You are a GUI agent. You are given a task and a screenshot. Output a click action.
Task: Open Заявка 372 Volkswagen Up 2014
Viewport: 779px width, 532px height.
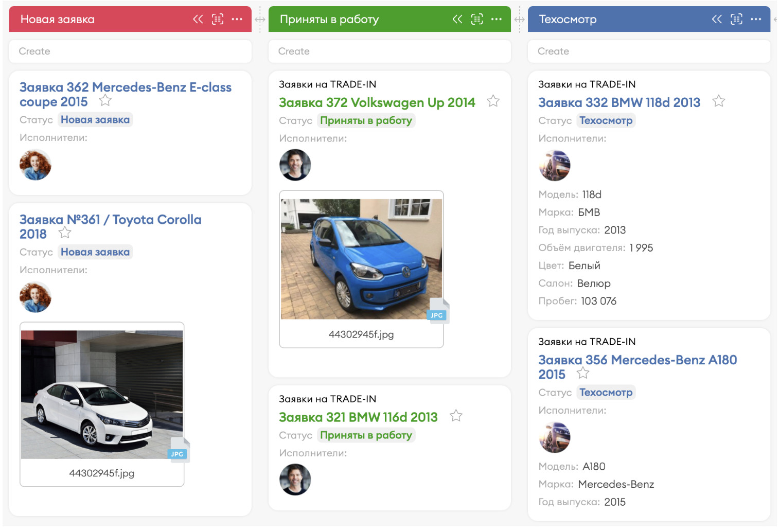click(x=377, y=102)
